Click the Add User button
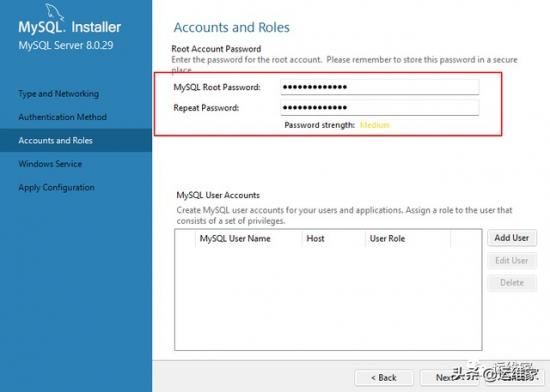 point(512,238)
